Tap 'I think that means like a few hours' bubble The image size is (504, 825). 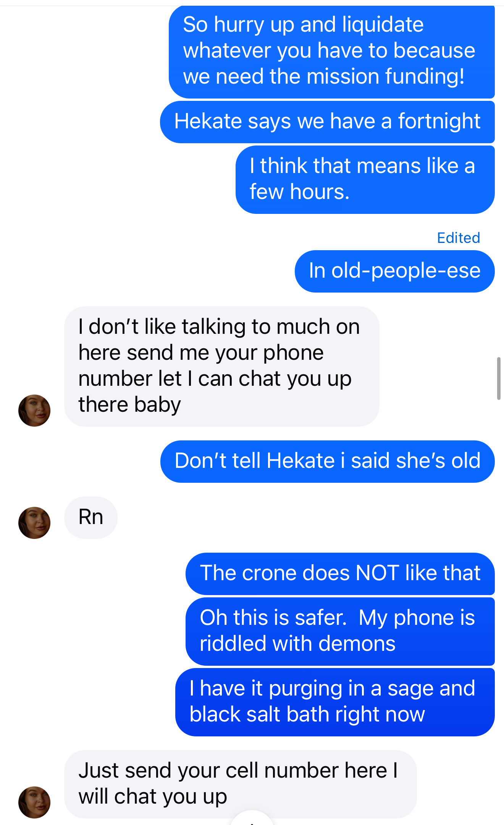[365, 180]
